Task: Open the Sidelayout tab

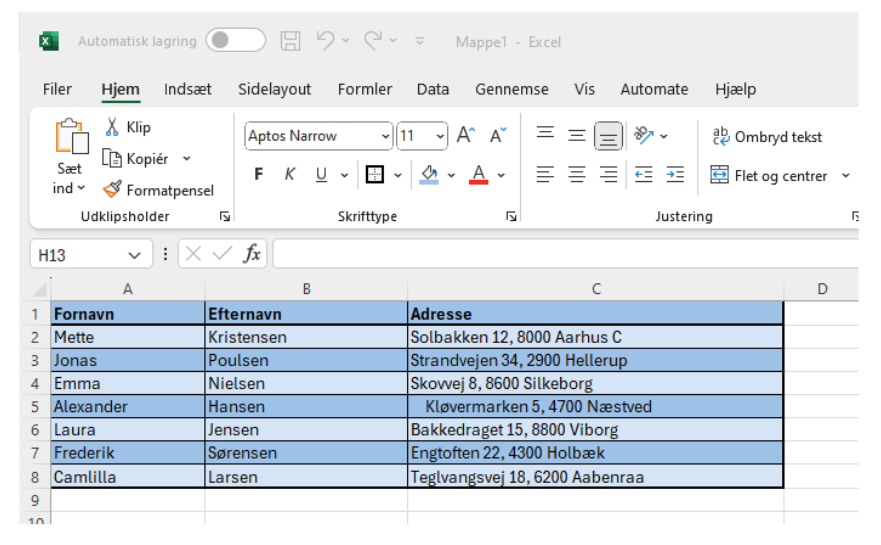Action: click(x=274, y=89)
